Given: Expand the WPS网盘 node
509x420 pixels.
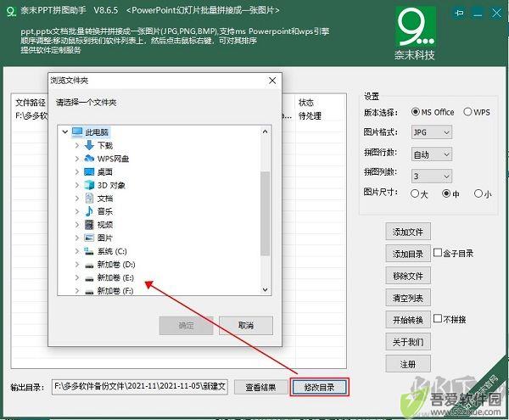Looking at the screenshot, I should click(77, 159).
